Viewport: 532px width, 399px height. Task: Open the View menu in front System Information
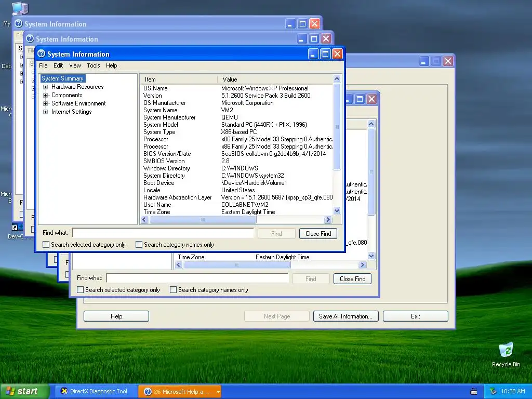[x=75, y=65]
